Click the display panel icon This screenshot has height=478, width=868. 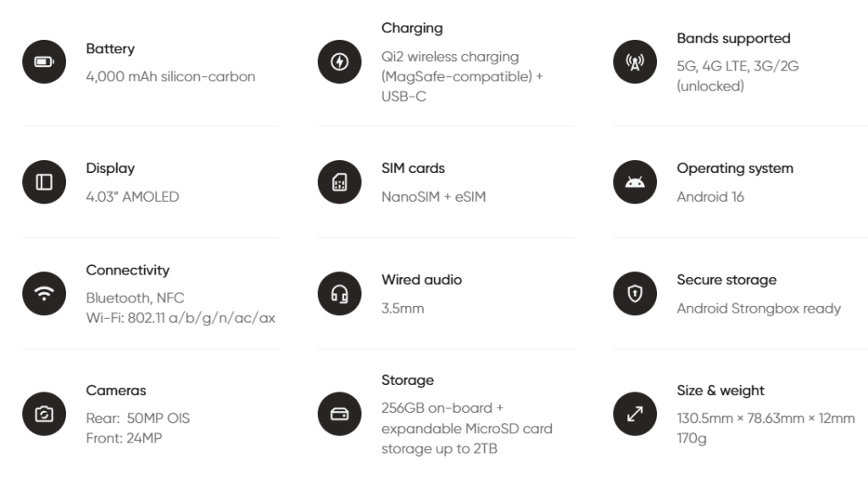click(x=43, y=182)
